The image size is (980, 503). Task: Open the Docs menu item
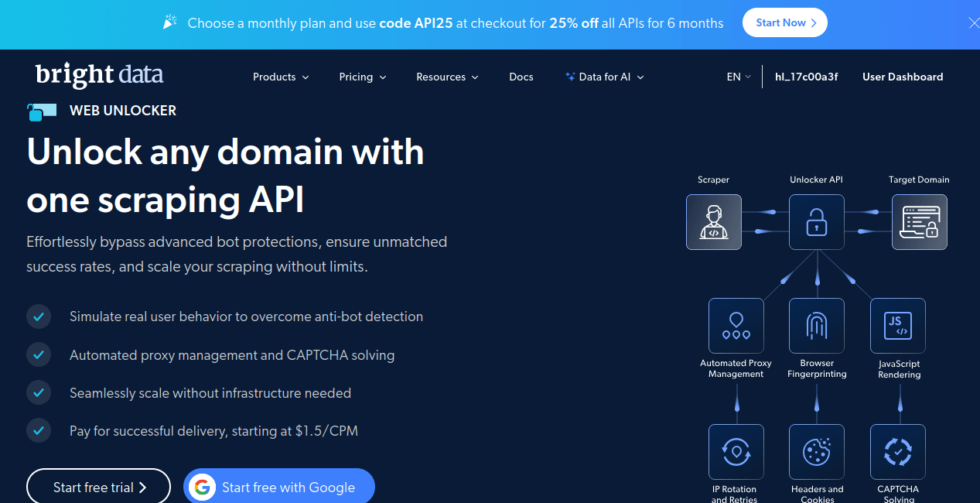(521, 77)
